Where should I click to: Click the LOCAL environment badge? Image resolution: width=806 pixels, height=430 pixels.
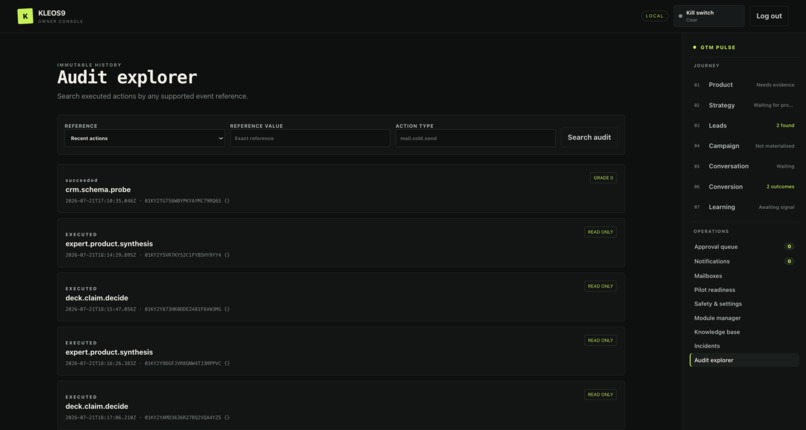(654, 16)
